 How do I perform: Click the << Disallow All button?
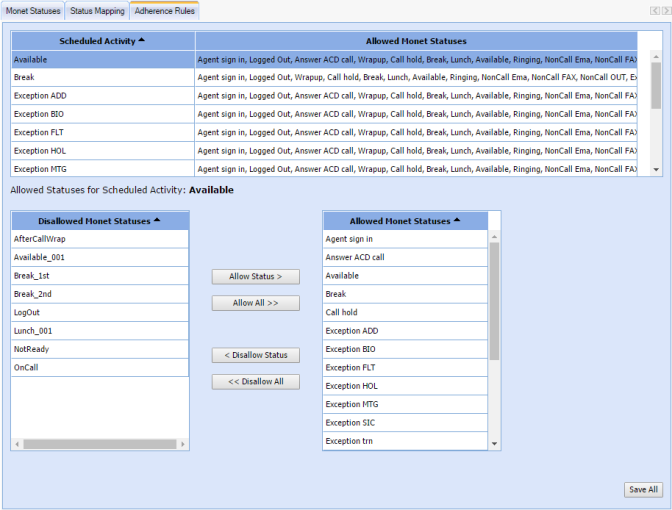(255, 381)
